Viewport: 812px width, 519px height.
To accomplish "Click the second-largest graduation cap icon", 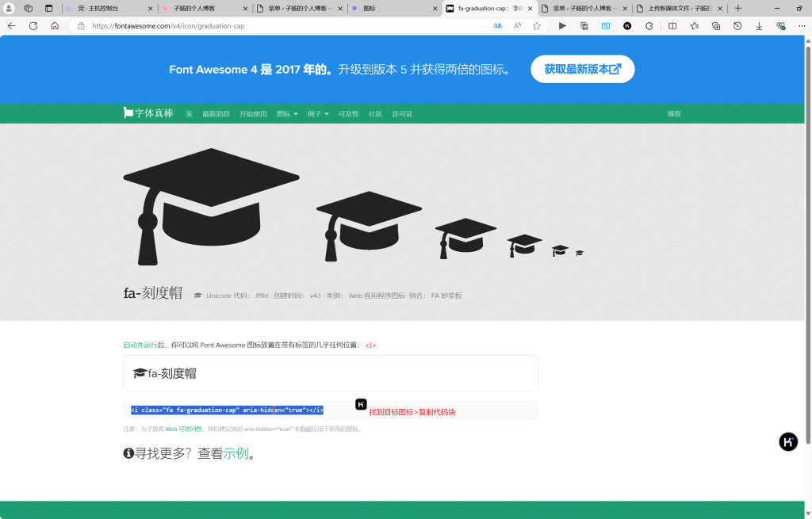I will pos(369,226).
